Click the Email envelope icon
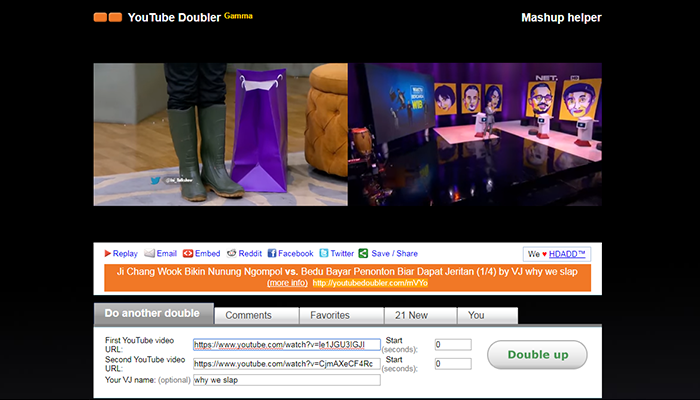 149,254
